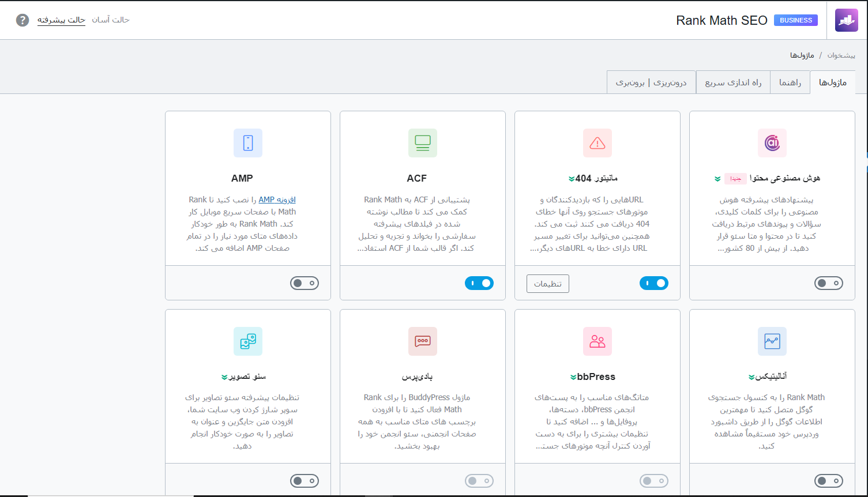Image resolution: width=868 pixels, height=497 pixels.
Task: Click the تنظیمات button on 404 Monitor
Action: click(x=547, y=283)
